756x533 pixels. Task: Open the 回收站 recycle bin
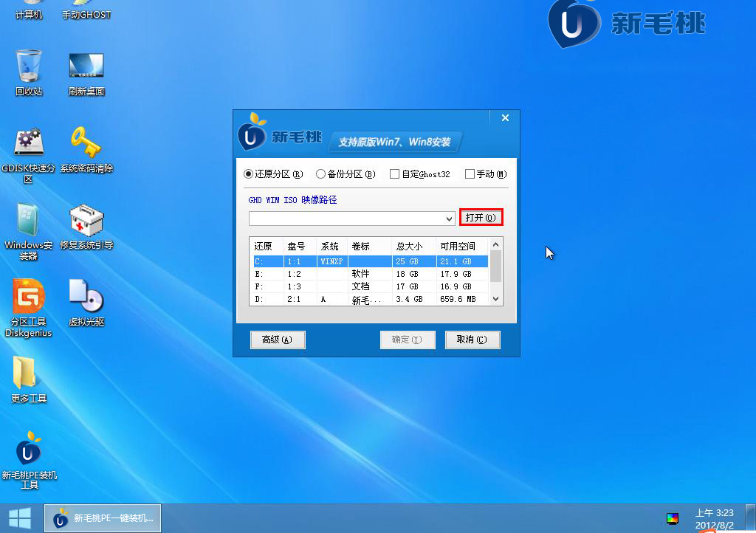tap(29, 72)
